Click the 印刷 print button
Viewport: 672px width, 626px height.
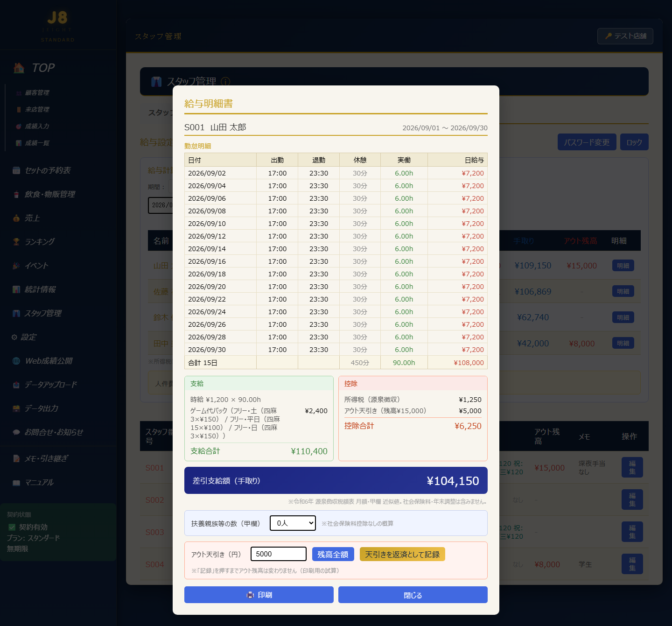coord(259,595)
